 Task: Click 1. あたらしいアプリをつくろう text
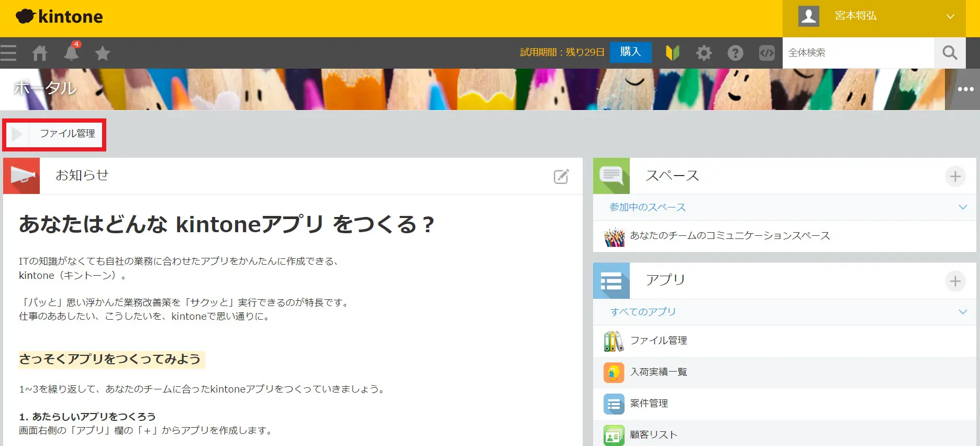click(x=87, y=417)
